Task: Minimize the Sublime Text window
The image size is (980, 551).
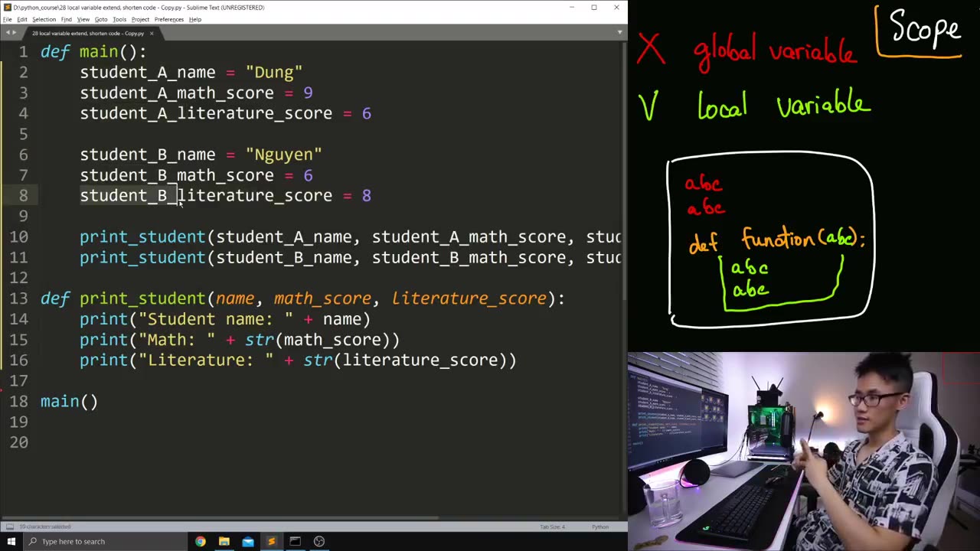Action: [571, 7]
